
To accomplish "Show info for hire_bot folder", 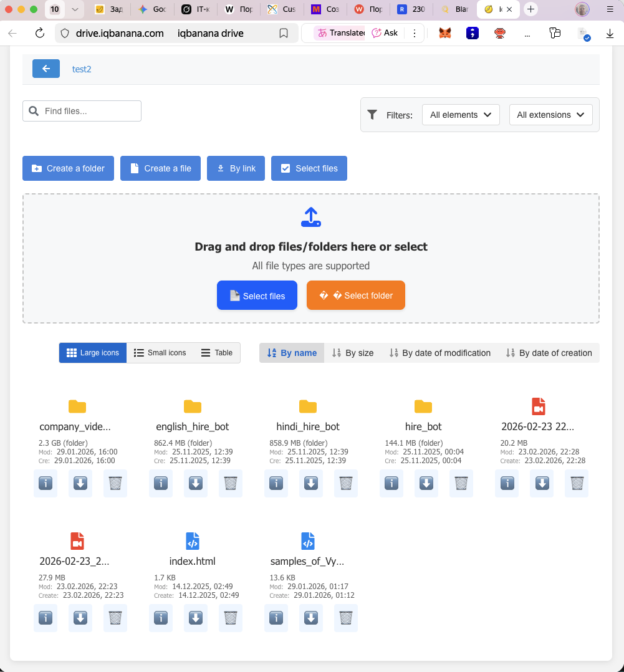I will (391, 484).
